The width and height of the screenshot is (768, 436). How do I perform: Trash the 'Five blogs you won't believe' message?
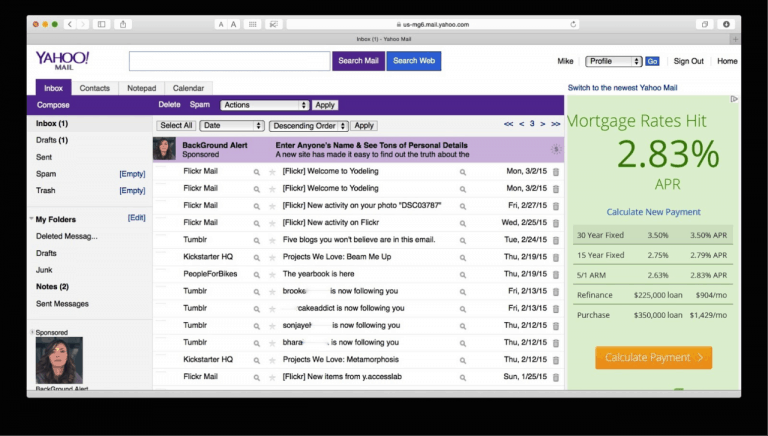[x=556, y=240]
